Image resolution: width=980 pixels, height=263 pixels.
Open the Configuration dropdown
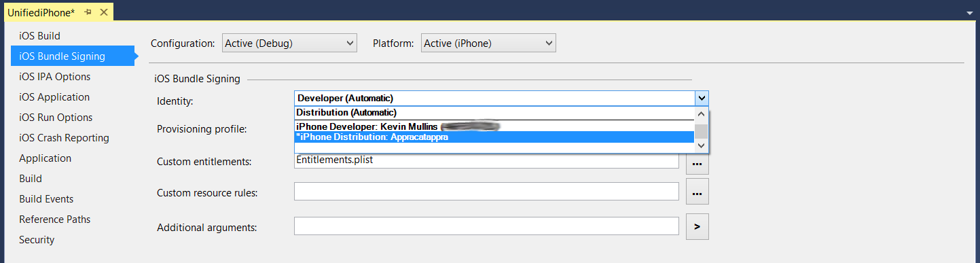(x=289, y=43)
